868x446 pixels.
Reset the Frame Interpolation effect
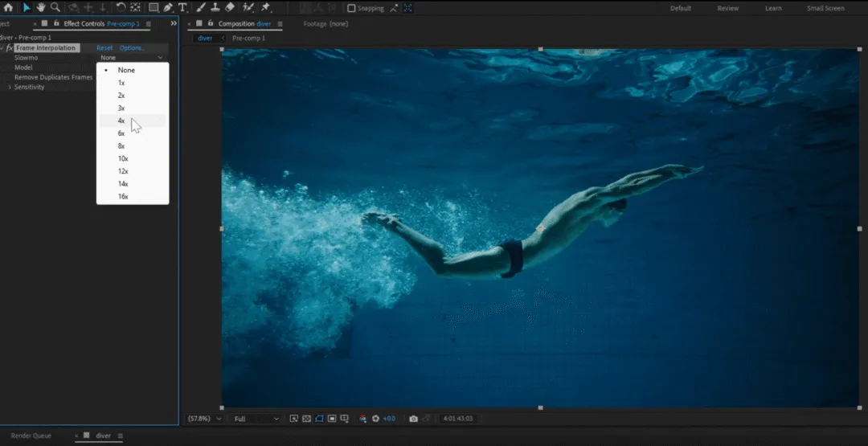(x=104, y=48)
